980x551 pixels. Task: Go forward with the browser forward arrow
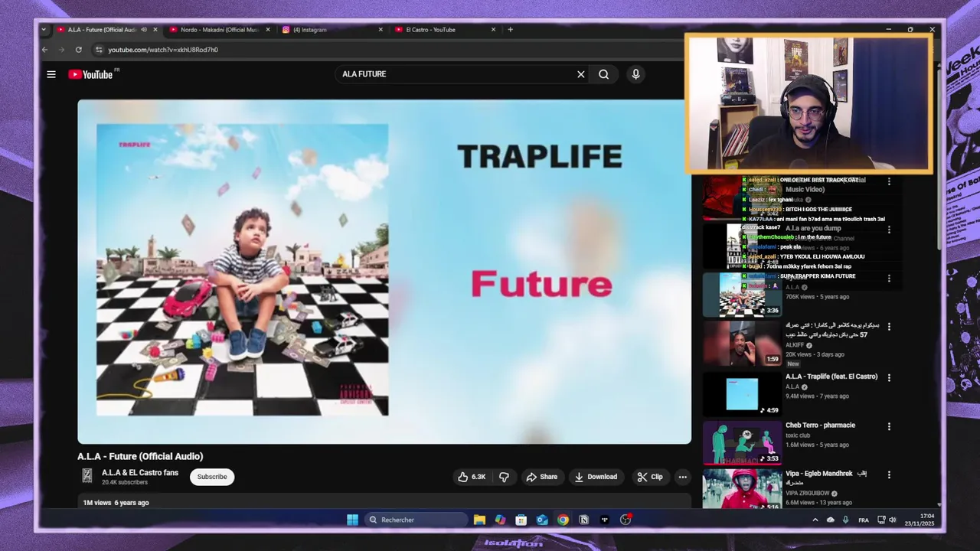pyautogui.click(x=61, y=50)
